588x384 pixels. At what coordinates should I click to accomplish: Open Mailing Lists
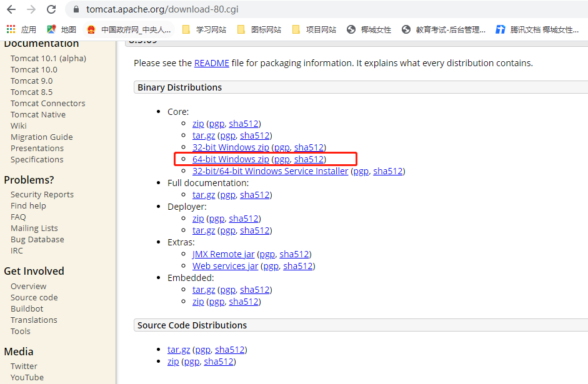[34, 228]
